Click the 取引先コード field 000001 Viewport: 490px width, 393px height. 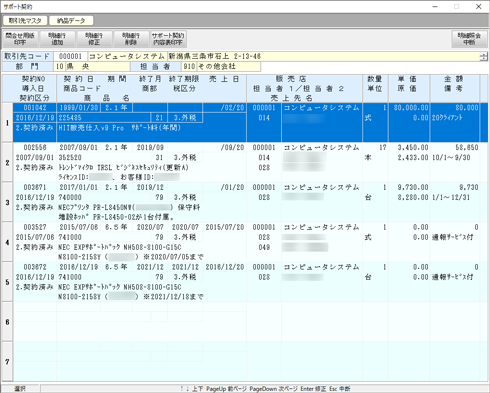(x=70, y=56)
